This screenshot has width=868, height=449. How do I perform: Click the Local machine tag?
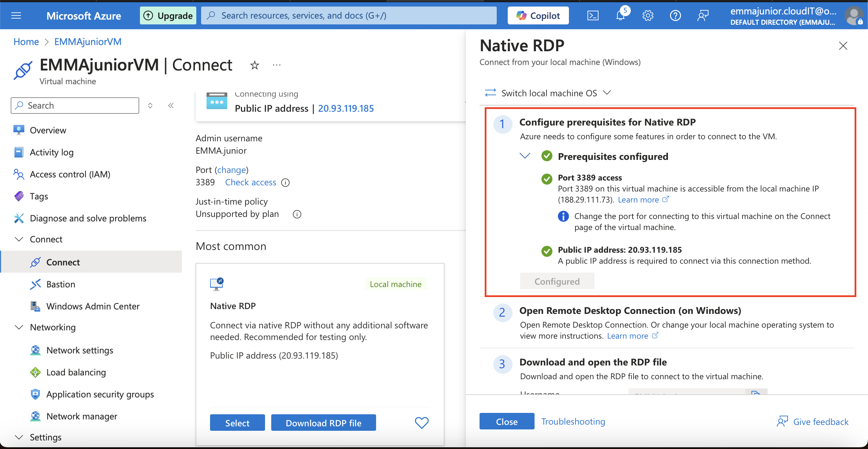click(x=396, y=284)
